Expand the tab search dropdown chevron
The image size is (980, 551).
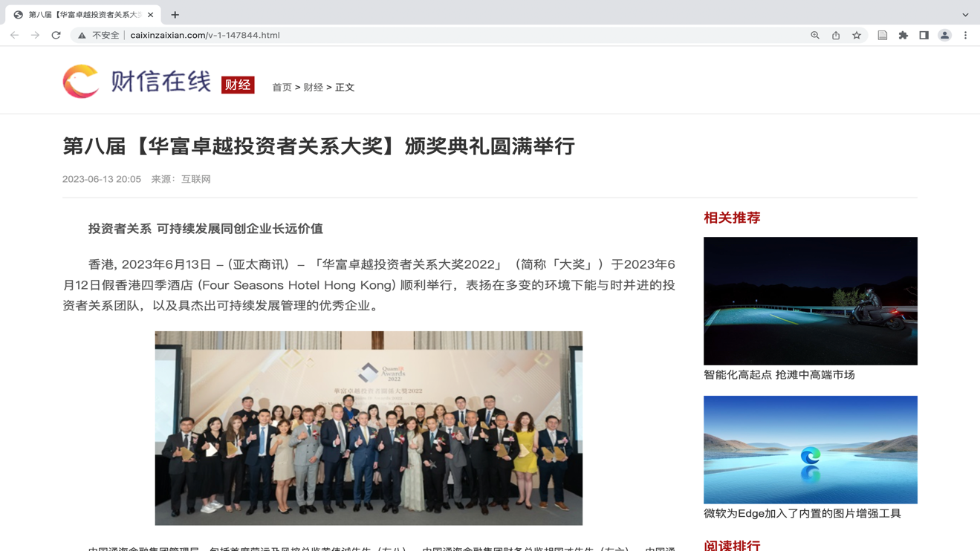965,15
